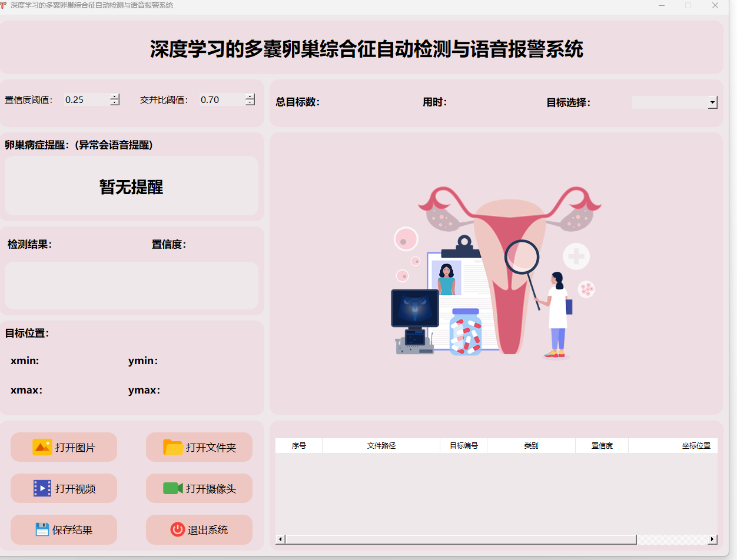Select the 文件路径 column header
Viewport: 737px width, 560px height.
[381, 446]
